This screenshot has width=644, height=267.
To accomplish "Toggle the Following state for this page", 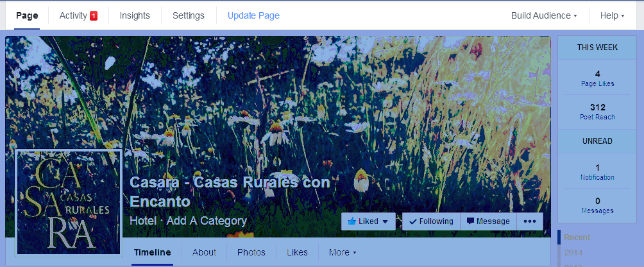I will click(431, 221).
